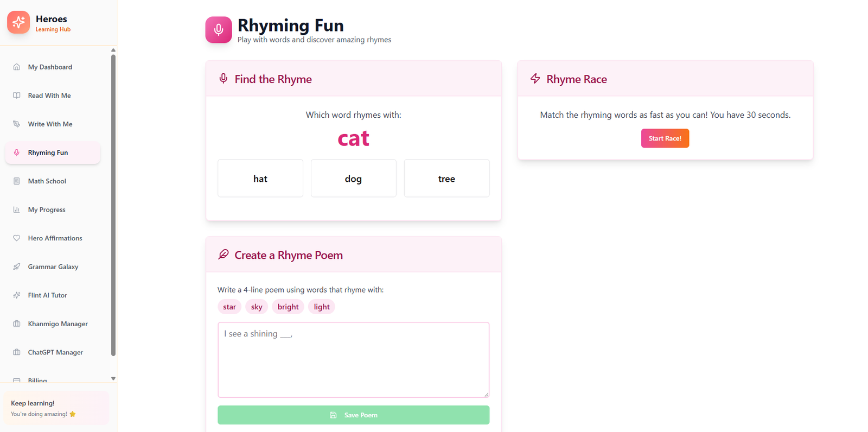This screenshot has width=868, height=432.
Task: Click the sidebar scroll down arrow
Action: 113,379
